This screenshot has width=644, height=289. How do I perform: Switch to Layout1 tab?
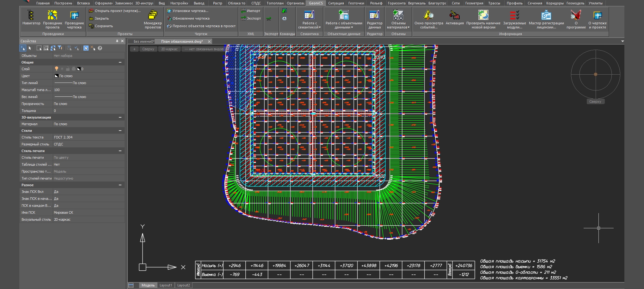(166, 285)
